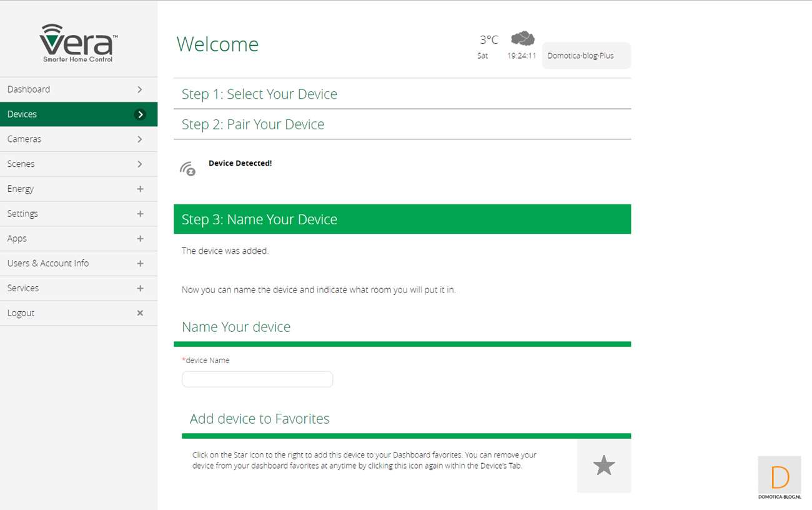Click the Devices arrow circle icon
The image size is (812, 510).
coord(140,114)
